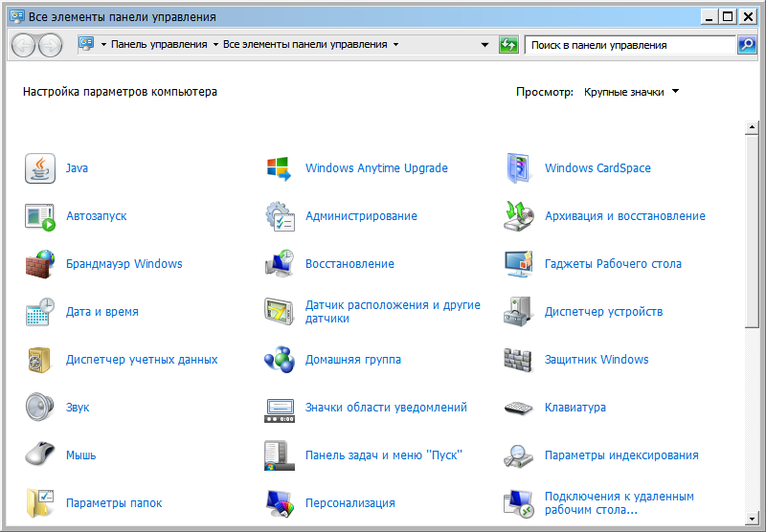Open the Персонализация link
Image resolution: width=766 pixels, height=532 pixels.
coord(350,503)
